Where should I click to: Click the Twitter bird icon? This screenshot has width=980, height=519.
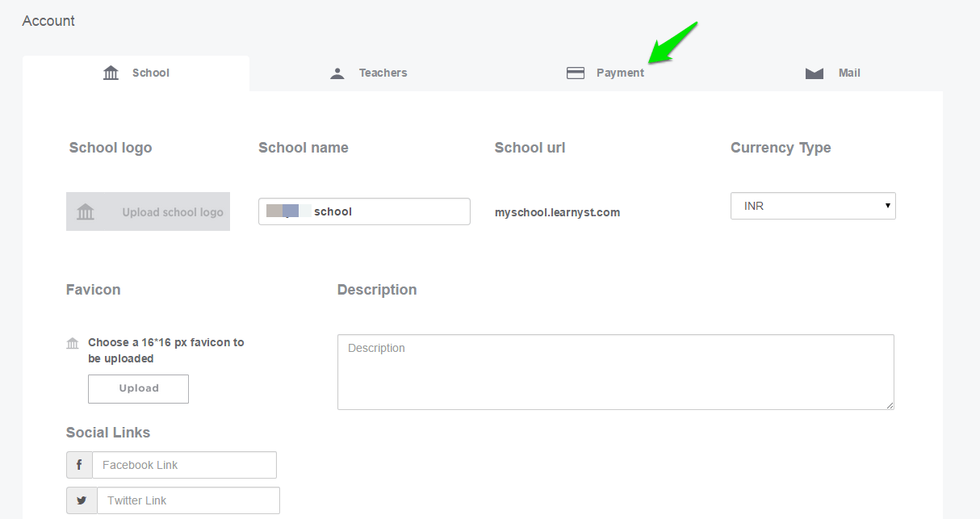[x=82, y=500]
